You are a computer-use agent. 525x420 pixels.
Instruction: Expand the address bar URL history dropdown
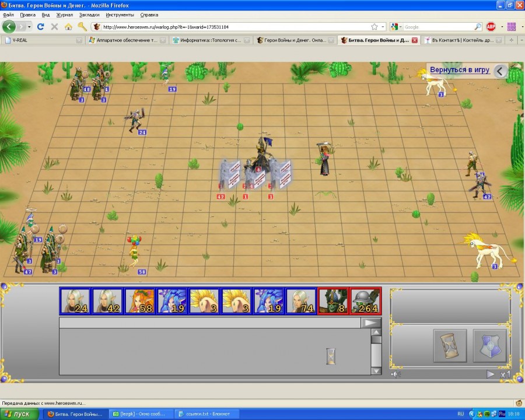[383, 27]
